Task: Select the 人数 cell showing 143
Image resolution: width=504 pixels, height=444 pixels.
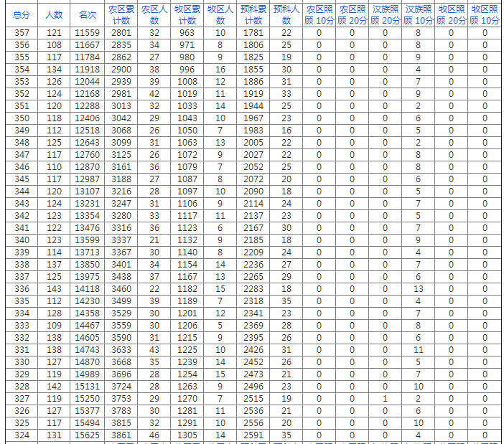Action: pyautogui.click(x=54, y=289)
